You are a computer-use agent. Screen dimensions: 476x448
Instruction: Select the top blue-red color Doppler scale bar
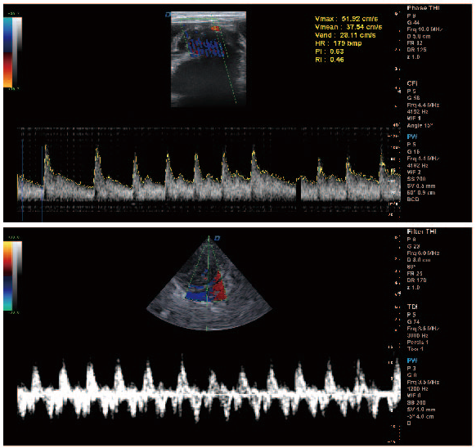[8, 52]
